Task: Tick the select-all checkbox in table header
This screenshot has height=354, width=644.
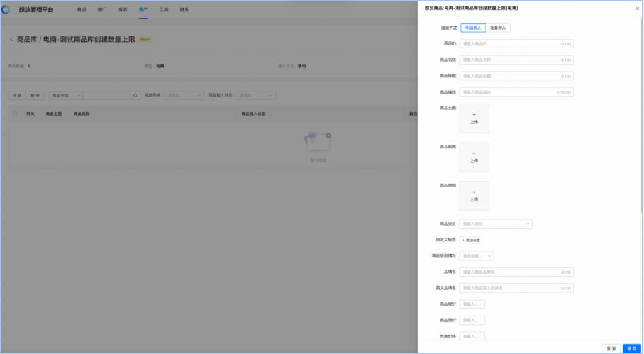Action: point(15,114)
